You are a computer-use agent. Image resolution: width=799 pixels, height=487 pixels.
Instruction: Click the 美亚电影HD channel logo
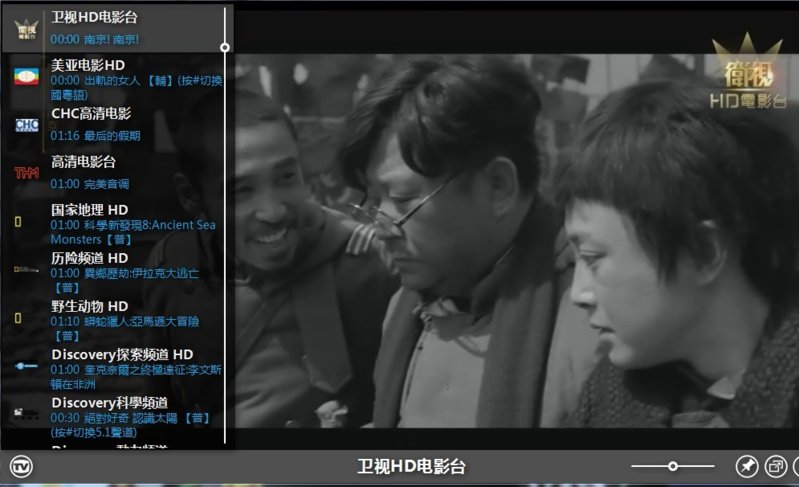tap(26, 76)
